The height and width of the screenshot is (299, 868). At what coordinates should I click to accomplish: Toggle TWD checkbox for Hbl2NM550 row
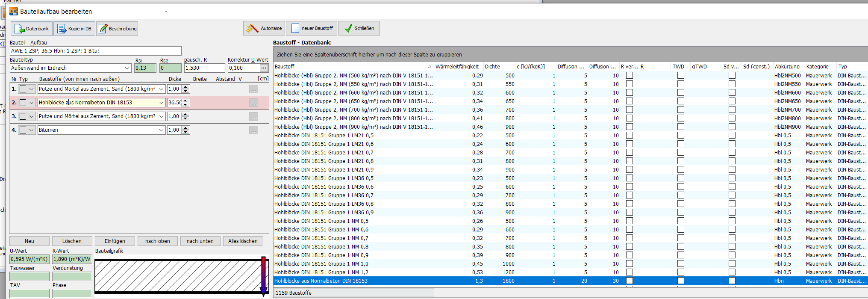pyautogui.click(x=681, y=84)
